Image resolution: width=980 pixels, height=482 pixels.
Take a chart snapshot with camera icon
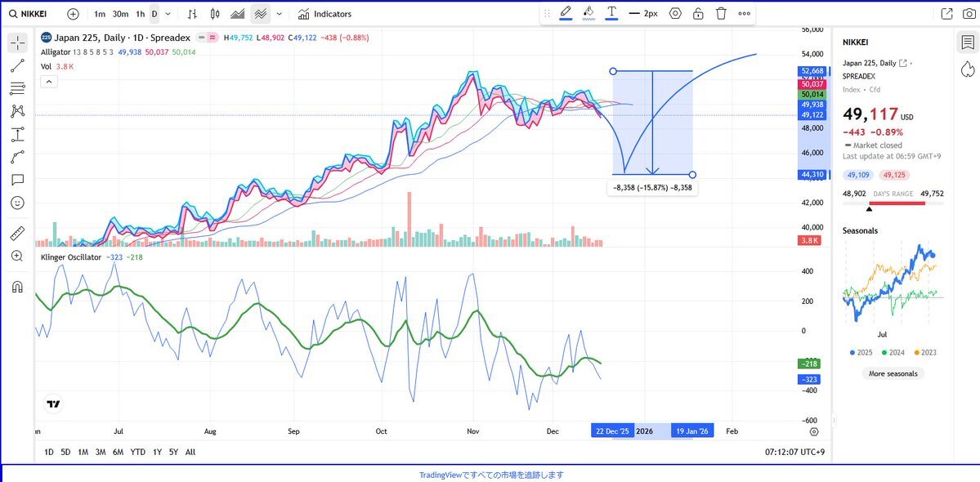pos(969,14)
